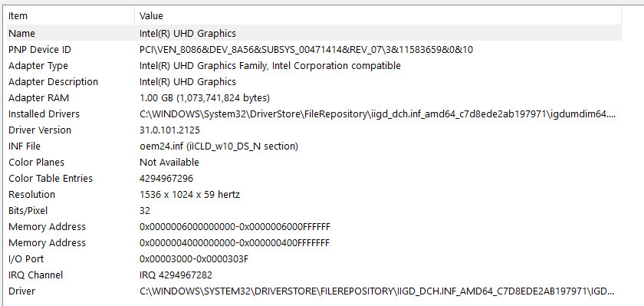Select the Color Table Entries row
This screenshot has height=306, width=644.
(314, 178)
